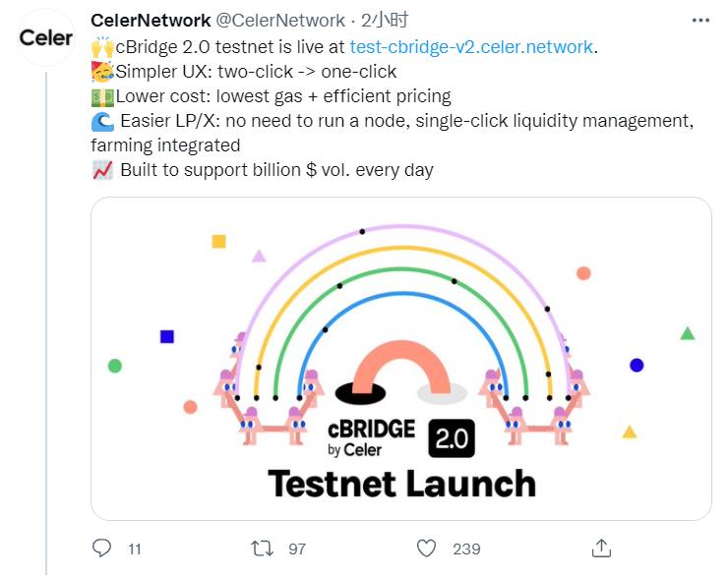728x577 pixels.
Task: Click the Celer profile avatar
Action: click(x=45, y=38)
